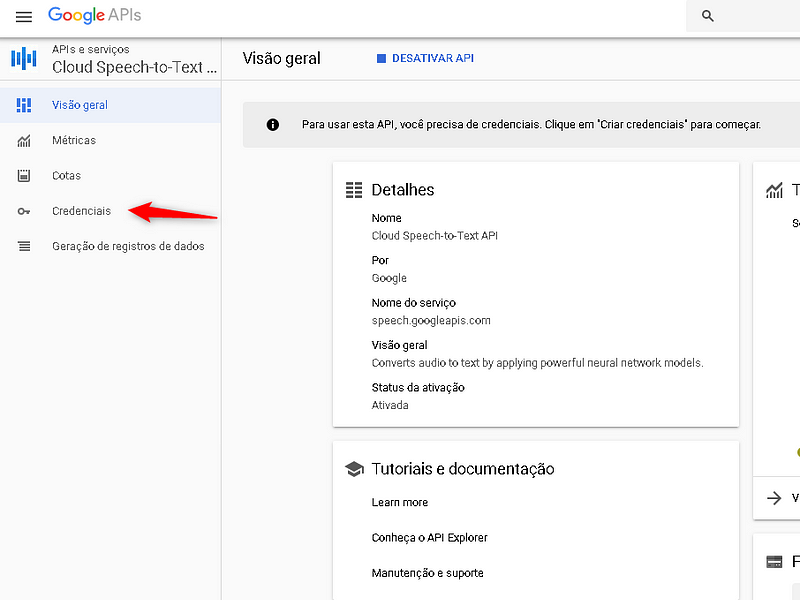Click the right arrow icon on side card
Screen dimensions: 800x600
[774, 498]
